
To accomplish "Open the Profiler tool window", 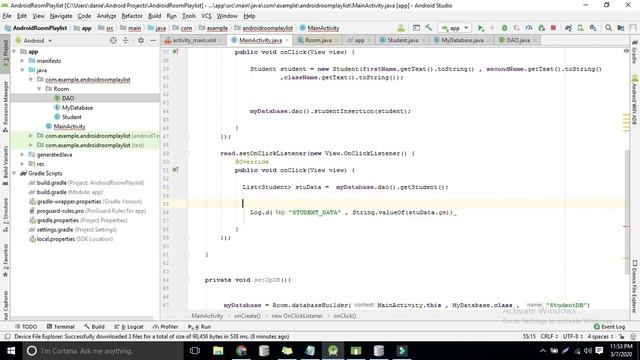I will coord(165,327).
